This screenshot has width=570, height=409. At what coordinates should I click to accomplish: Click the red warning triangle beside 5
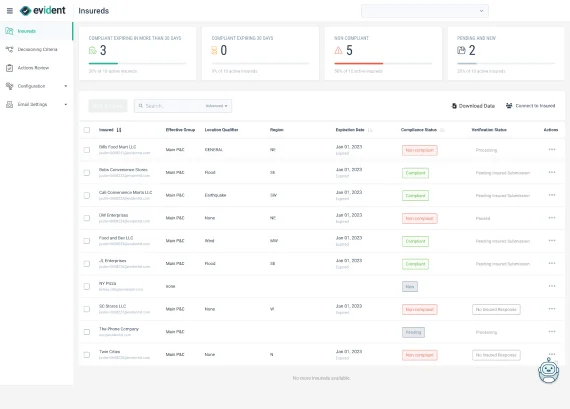(x=338, y=50)
